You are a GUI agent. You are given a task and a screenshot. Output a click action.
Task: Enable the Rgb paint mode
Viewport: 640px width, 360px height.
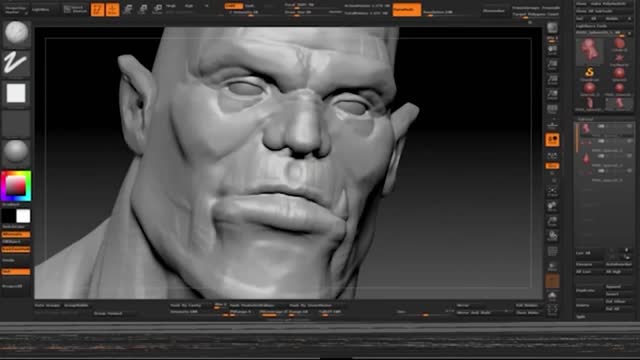(189, 6)
